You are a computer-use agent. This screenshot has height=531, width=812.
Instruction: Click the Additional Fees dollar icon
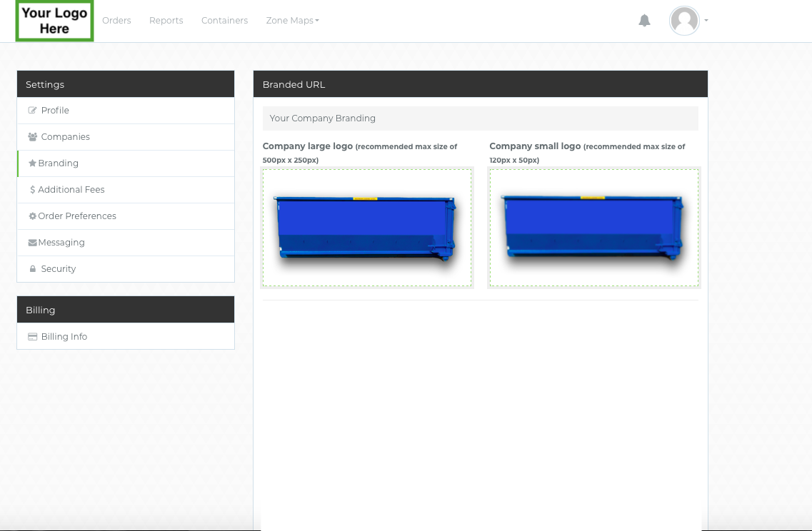[33, 189]
